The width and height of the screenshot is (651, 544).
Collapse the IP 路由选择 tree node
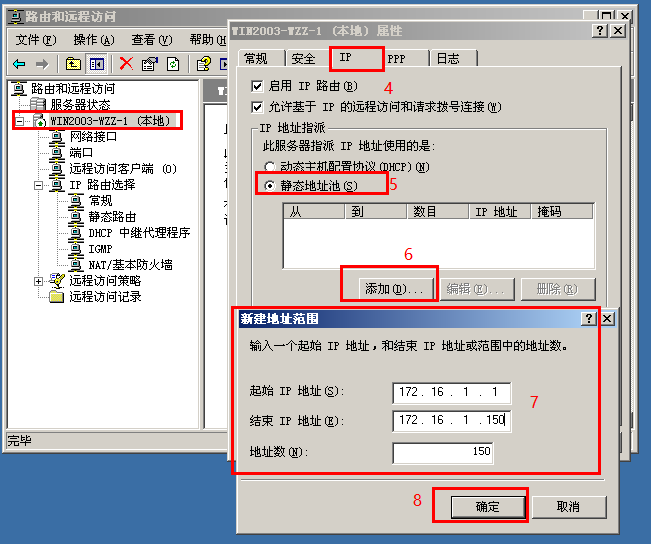(38, 185)
